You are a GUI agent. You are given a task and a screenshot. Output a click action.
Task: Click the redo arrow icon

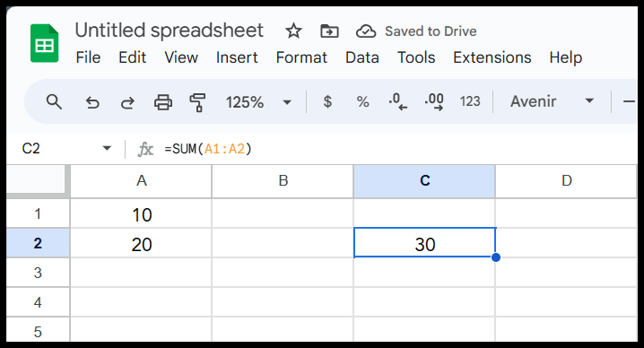(x=127, y=102)
